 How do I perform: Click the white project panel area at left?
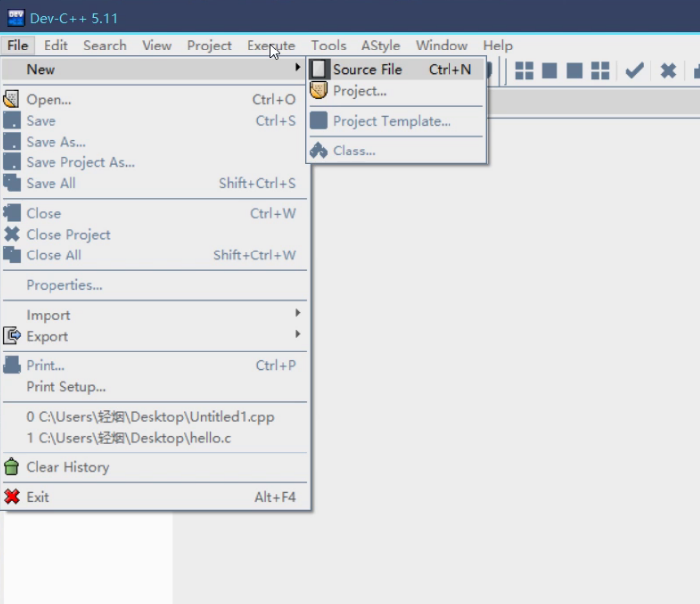coord(89,559)
